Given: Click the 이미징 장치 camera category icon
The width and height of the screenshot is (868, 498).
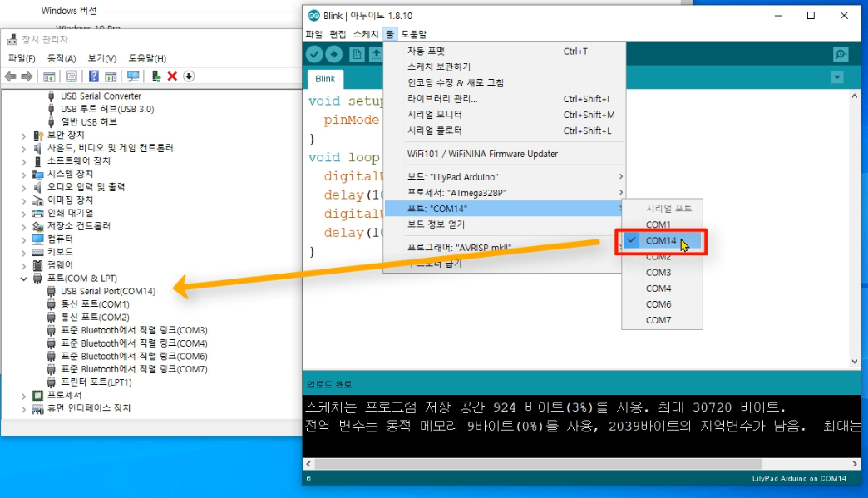Looking at the screenshot, I should [37, 200].
